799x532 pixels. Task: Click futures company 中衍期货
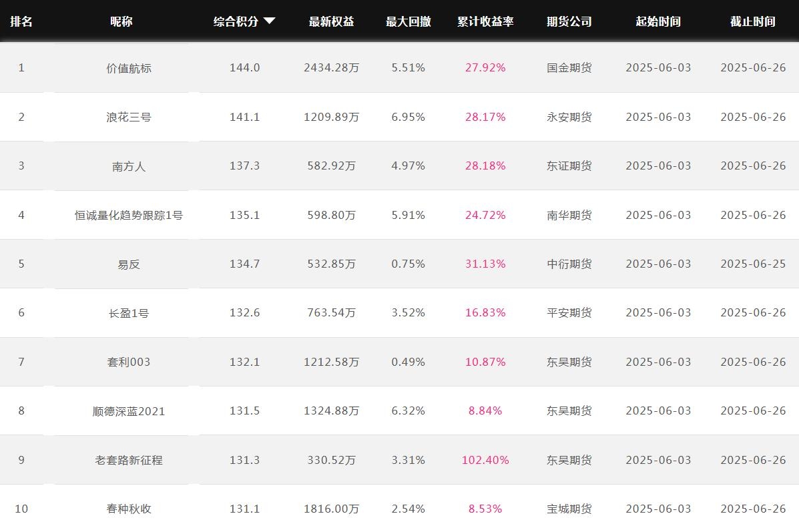(569, 264)
